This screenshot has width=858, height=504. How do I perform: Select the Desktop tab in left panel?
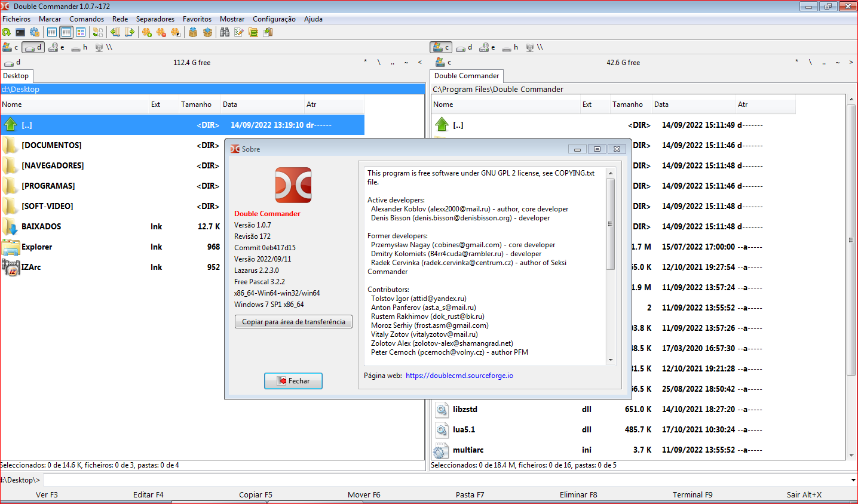point(16,76)
